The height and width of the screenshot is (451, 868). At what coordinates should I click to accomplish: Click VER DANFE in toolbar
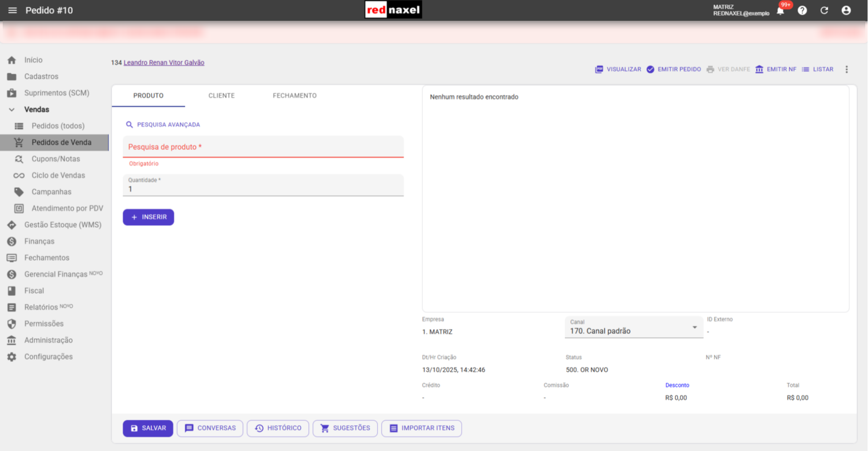pos(728,70)
